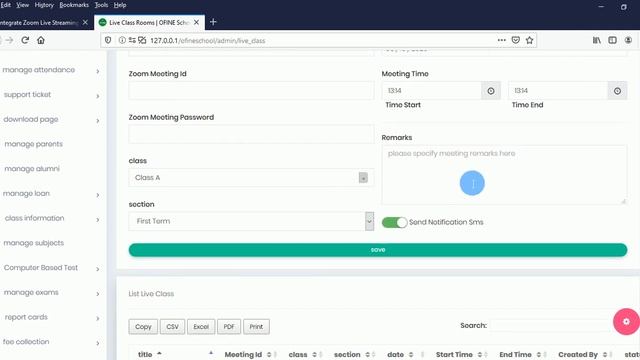The height and width of the screenshot is (360, 640).
Task: Click the green save button
Action: coord(378,250)
